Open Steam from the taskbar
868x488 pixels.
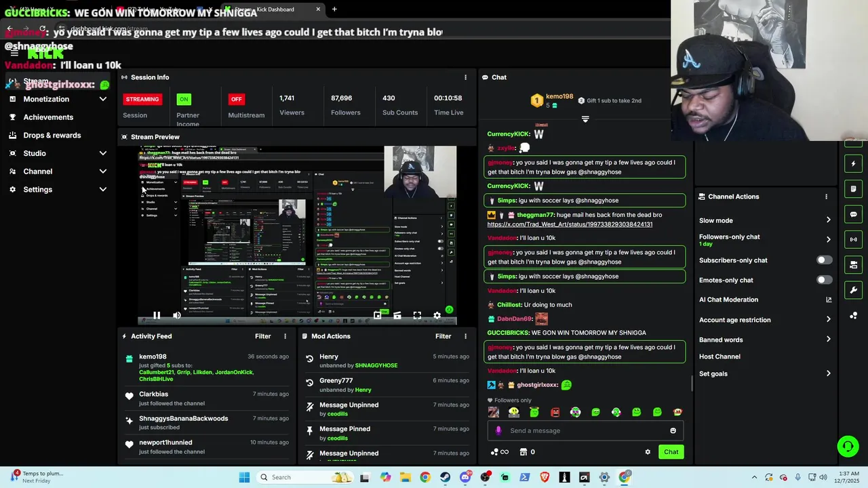point(445,477)
